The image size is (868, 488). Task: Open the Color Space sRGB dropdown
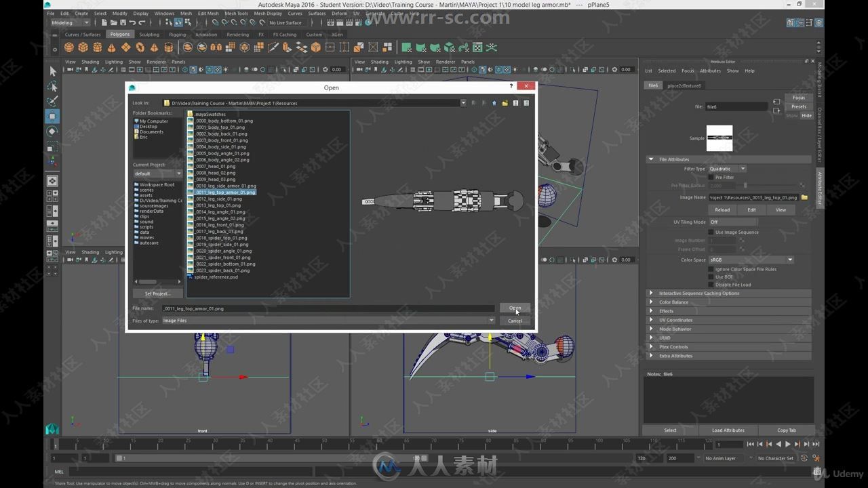coord(751,260)
